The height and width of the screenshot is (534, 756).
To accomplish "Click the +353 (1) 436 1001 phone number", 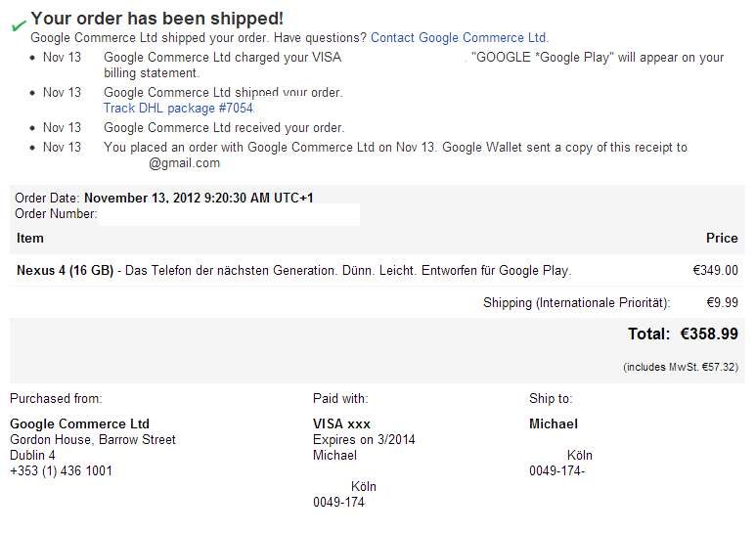I will coord(61,470).
